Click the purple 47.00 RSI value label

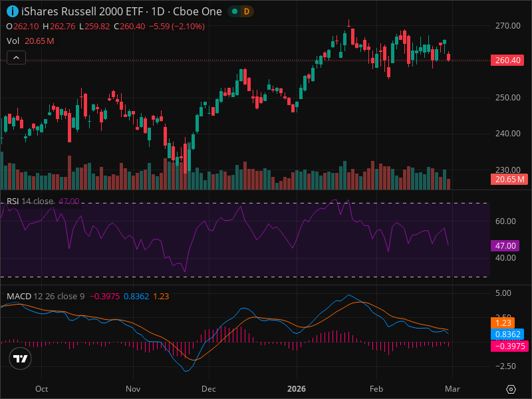(505, 245)
